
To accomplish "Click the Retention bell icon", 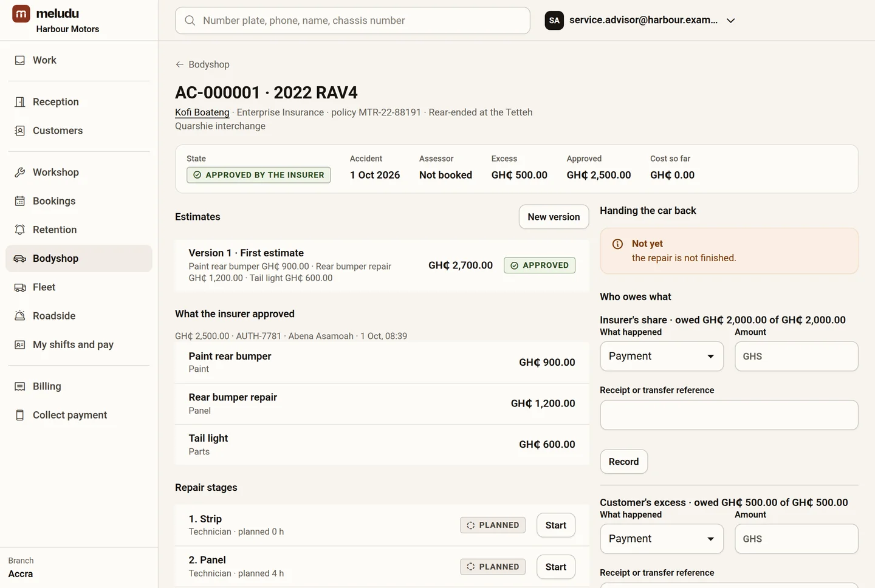I will pyautogui.click(x=20, y=230).
